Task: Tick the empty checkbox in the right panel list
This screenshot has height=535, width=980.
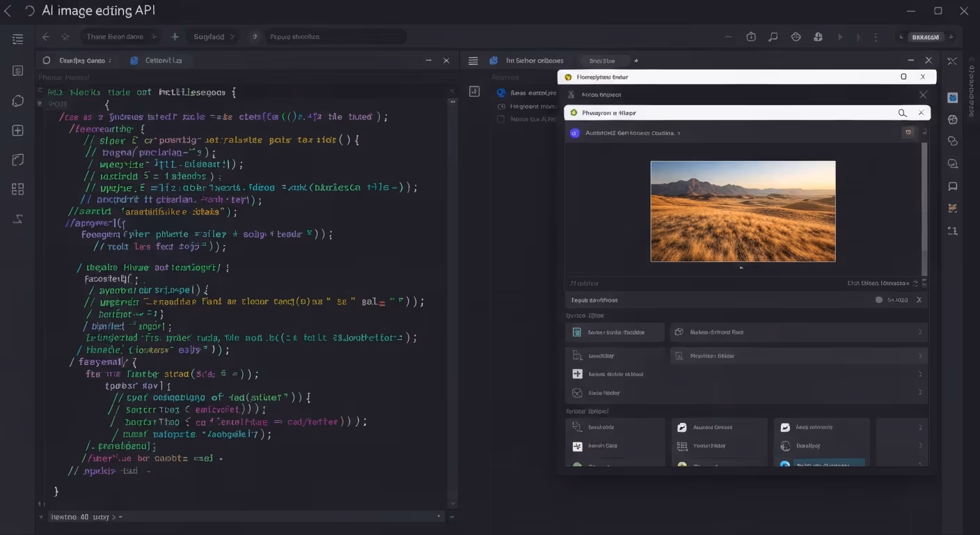Action: click(x=500, y=119)
